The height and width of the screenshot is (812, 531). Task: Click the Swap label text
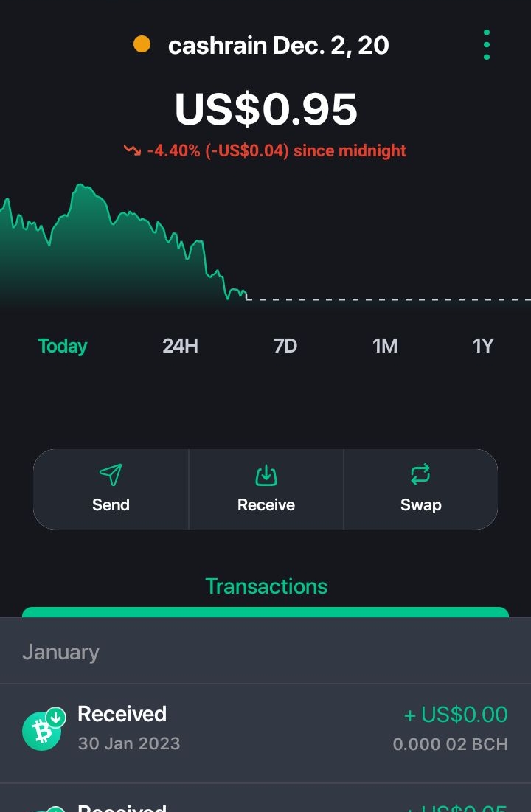pos(420,505)
